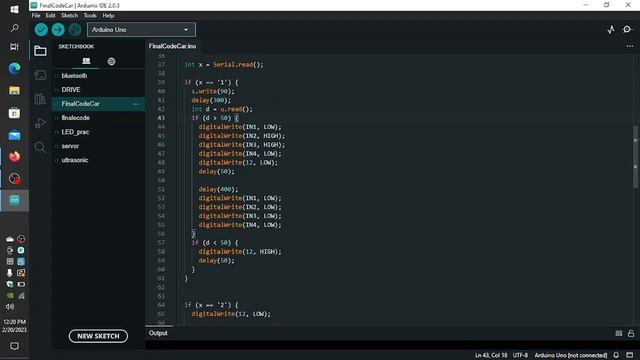Switch to local sketchbook computer icon
The height and width of the screenshot is (360, 640).
[86, 61]
